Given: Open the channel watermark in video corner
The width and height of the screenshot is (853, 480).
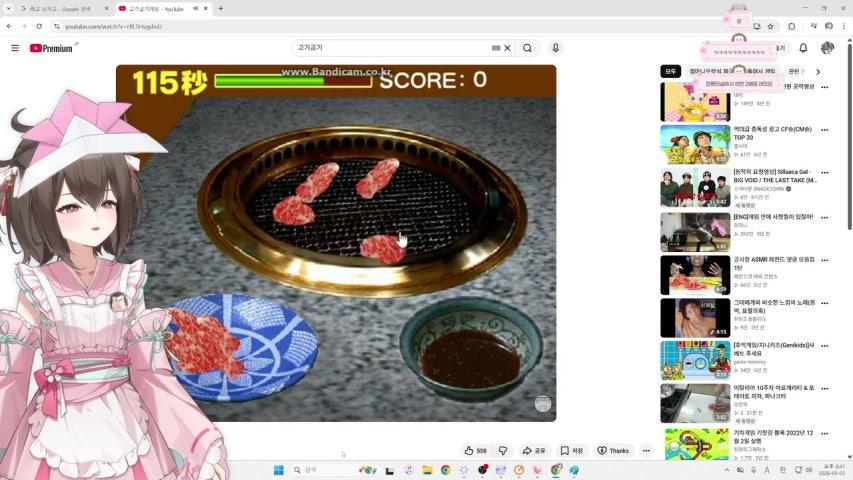Looking at the screenshot, I should coord(542,403).
